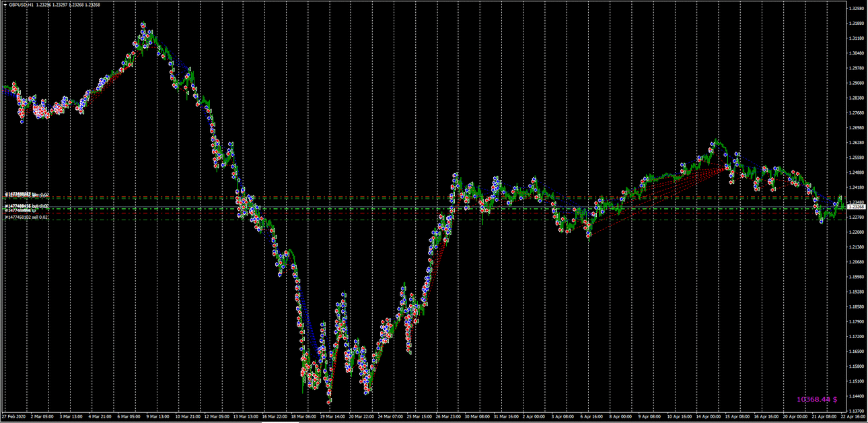The height and width of the screenshot is (423, 868).
Task: Click the 10368.44 $ balance readout
Action: 817,399
